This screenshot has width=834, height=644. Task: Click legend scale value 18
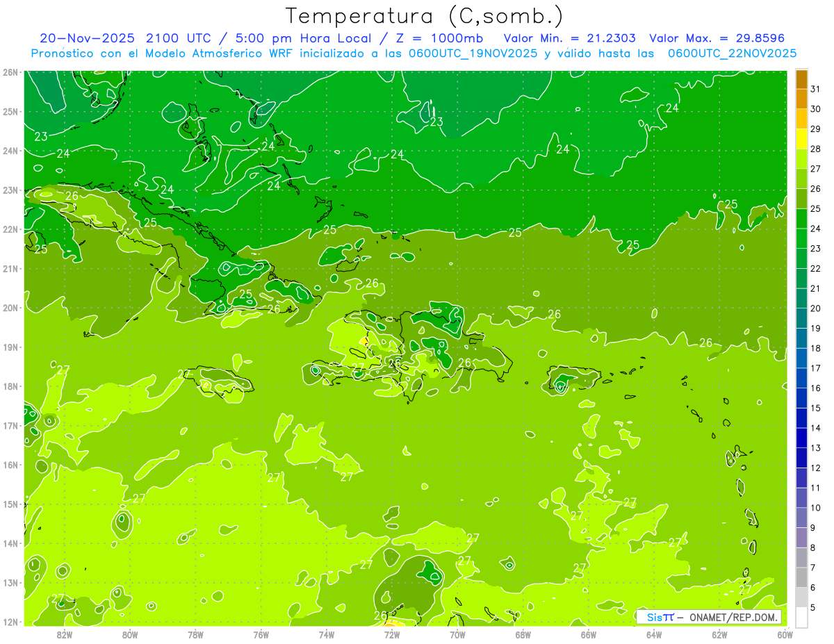pos(816,348)
